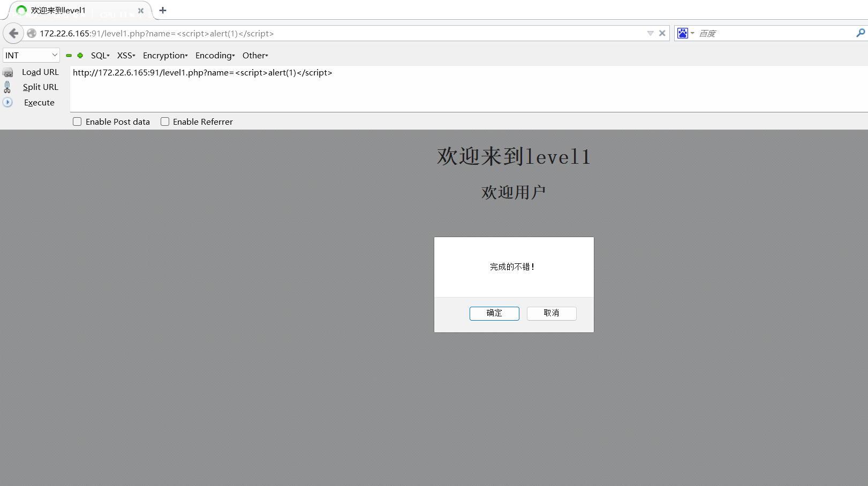Click the 欢迎用户 subheading text

coord(514,192)
